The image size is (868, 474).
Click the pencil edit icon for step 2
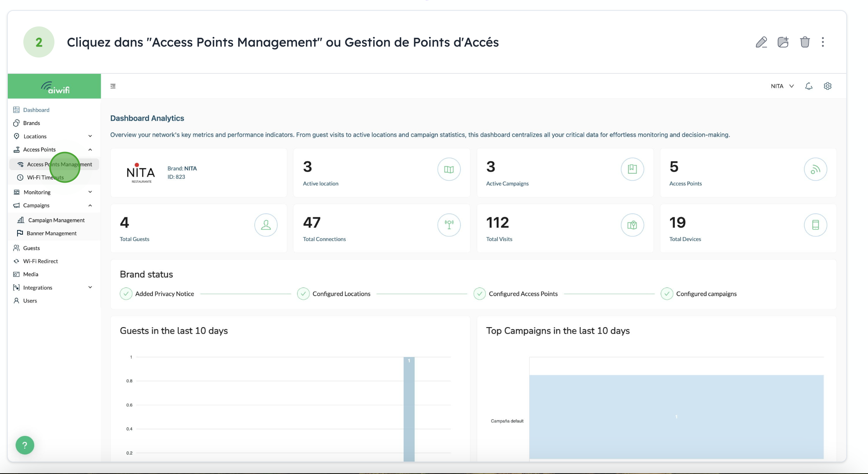coord(761,42)
